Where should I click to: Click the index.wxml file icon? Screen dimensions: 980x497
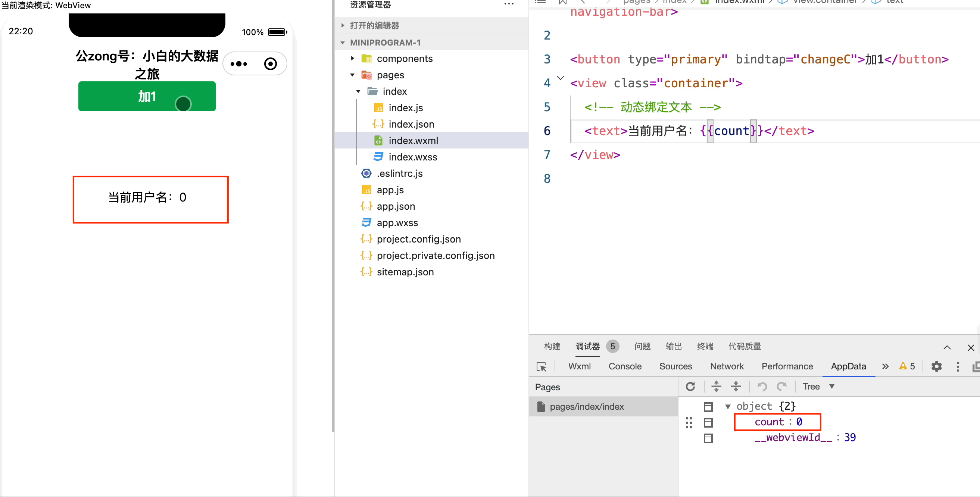(378, 141)
